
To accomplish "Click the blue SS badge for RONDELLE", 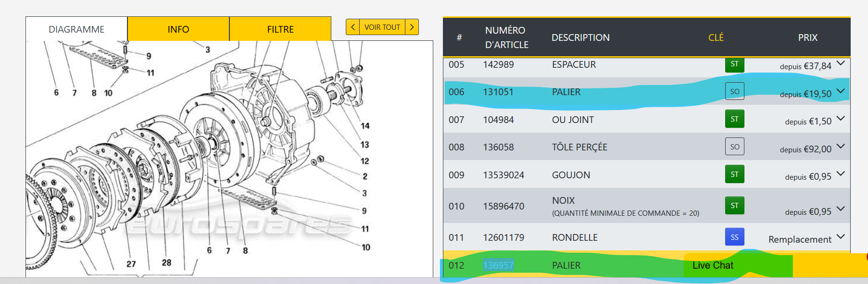I will [734, 237].
